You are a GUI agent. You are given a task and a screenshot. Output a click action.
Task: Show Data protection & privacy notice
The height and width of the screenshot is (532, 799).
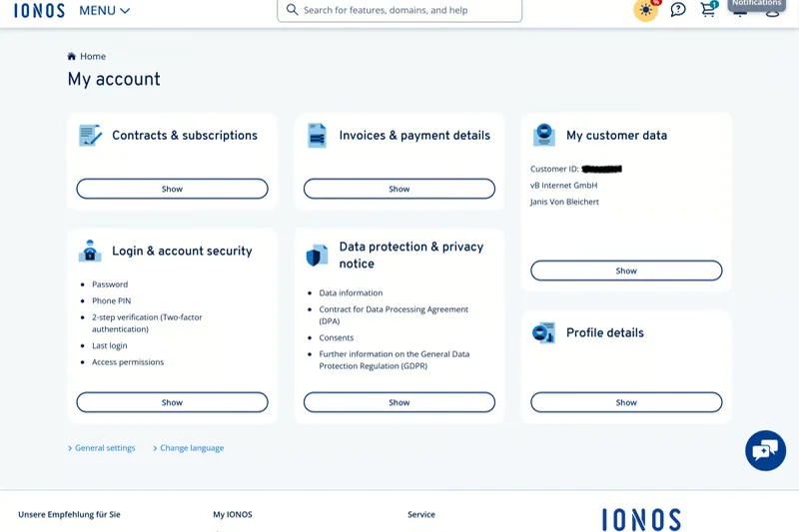[399, 402]
